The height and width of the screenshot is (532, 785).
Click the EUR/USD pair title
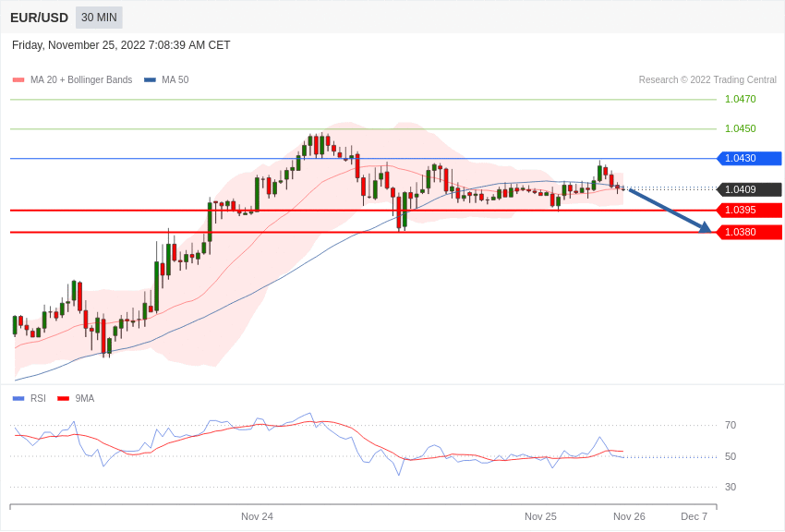click(x=39, y=18)
